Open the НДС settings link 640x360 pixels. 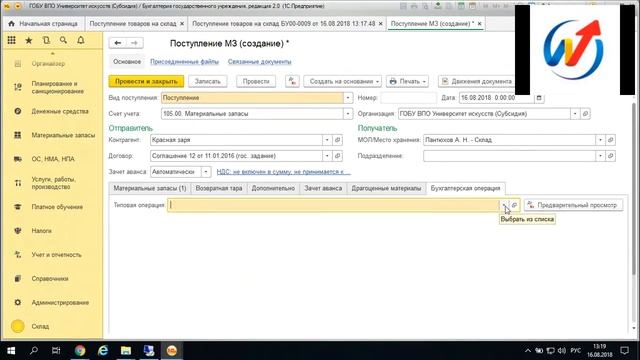pos(283,172)
